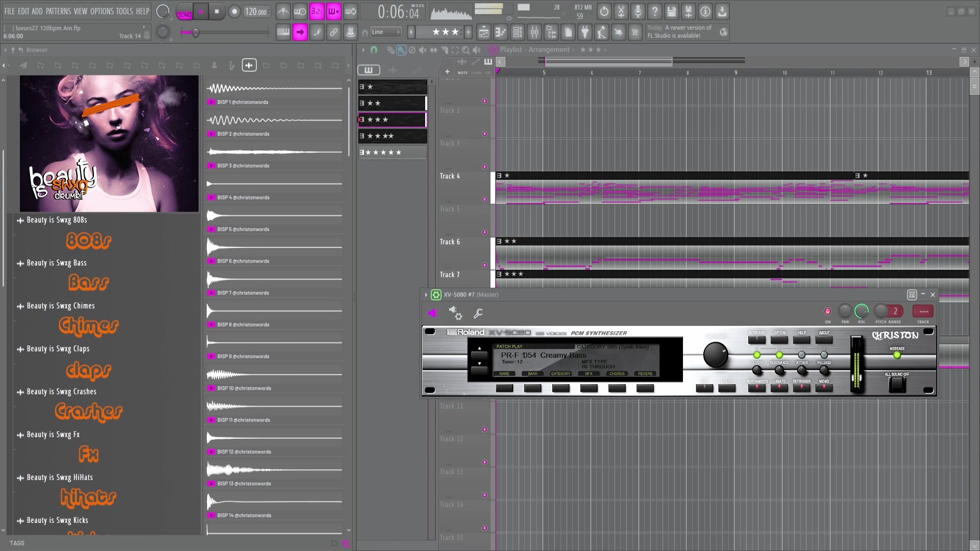
Task: Click the question mark help icon
Action: [x=655, y=11]
